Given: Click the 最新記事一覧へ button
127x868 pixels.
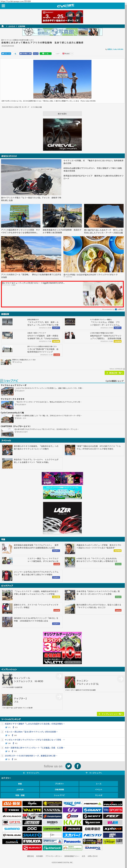Looking at the screenshot, I should (x=114, y=373).
